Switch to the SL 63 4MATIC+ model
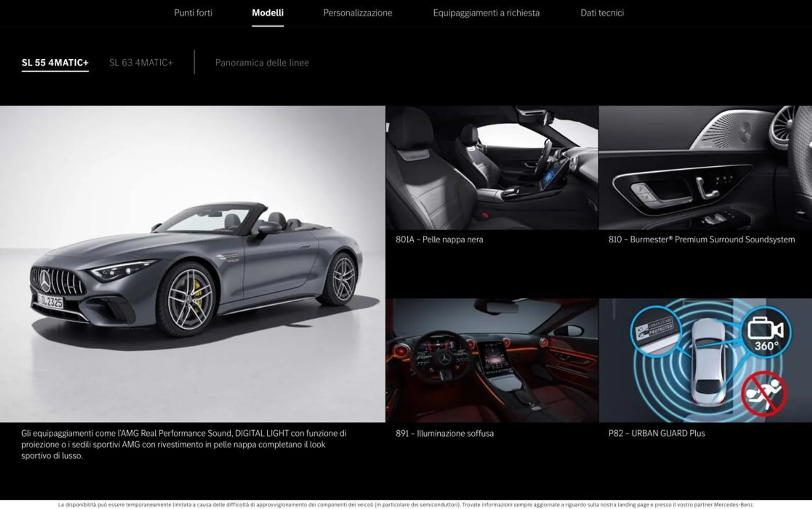 click(x=141, y=63)
